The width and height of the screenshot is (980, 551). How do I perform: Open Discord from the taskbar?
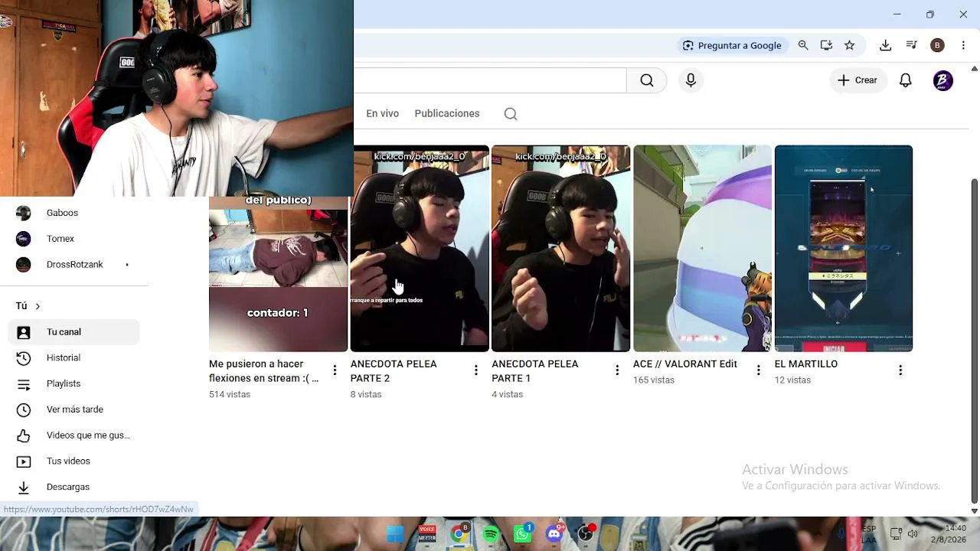point(555,533)
